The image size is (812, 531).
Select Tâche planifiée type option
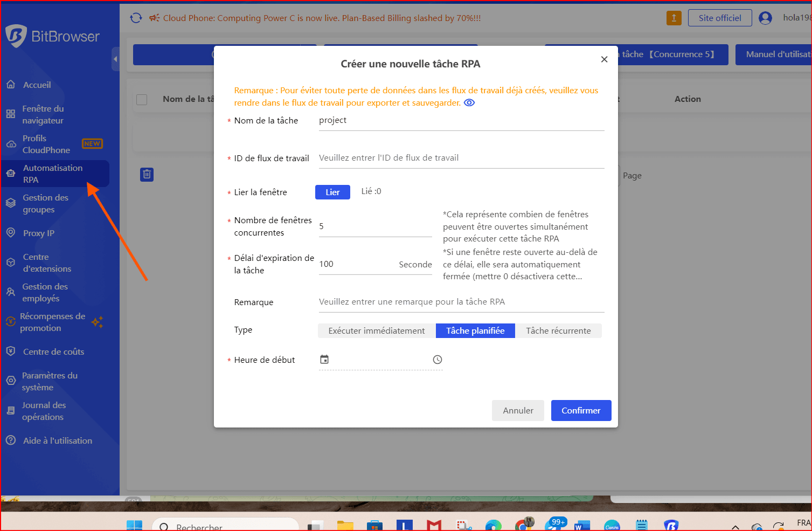pos(475,330)
